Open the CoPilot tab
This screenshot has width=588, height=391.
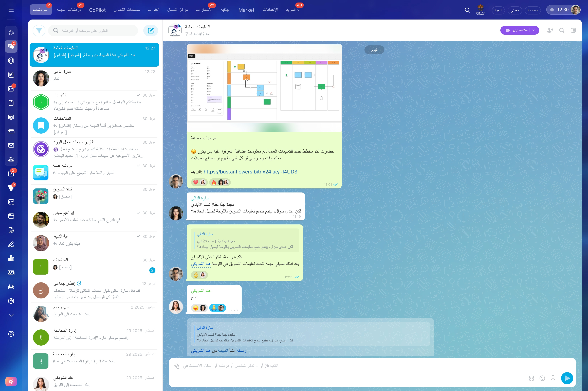coord(97,10)
